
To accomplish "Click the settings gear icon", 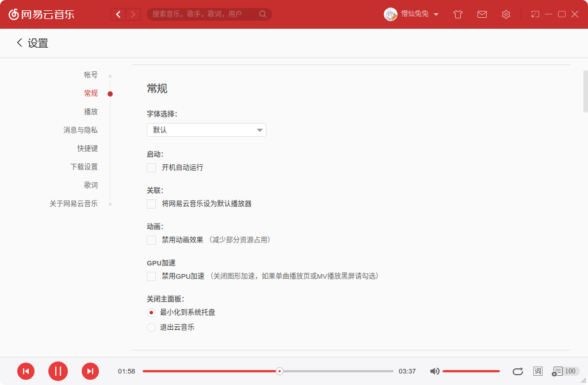I will [506, 14].
